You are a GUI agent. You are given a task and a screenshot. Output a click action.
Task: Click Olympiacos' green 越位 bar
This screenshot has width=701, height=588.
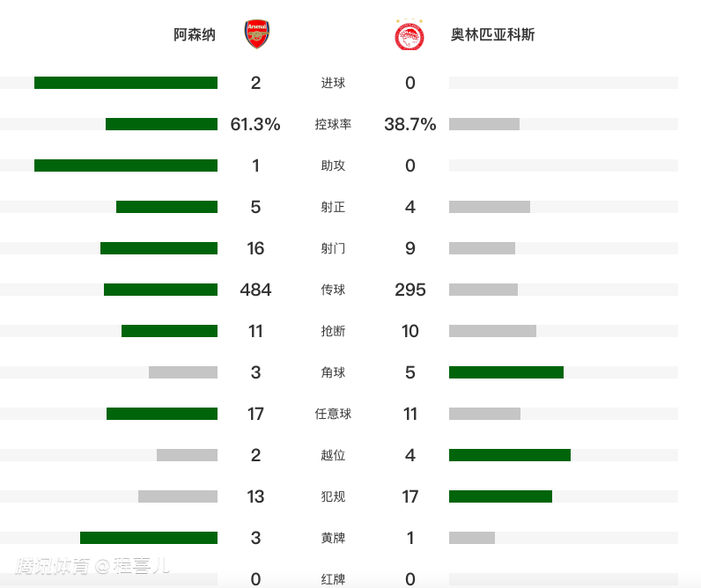point(510,455)
